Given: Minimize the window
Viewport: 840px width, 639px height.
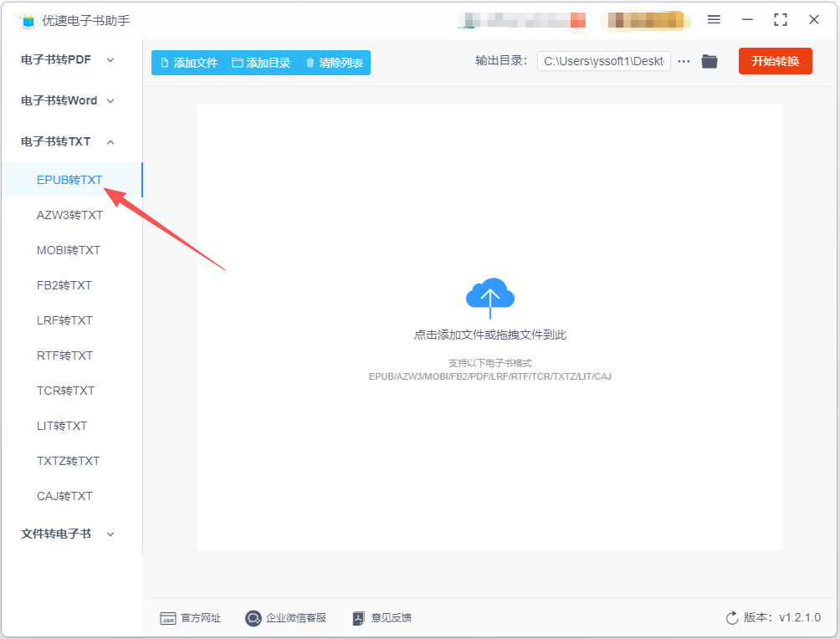Looking at the screenshot, I should click(747, 20).
